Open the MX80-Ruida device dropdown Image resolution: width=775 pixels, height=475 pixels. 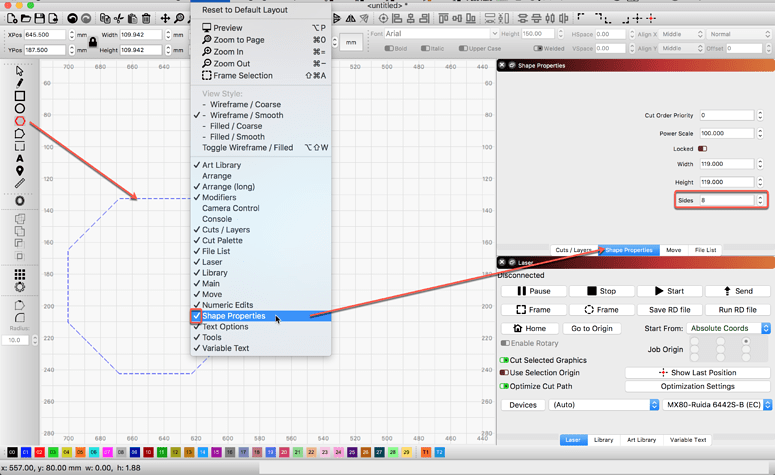[x=717, y=405]
